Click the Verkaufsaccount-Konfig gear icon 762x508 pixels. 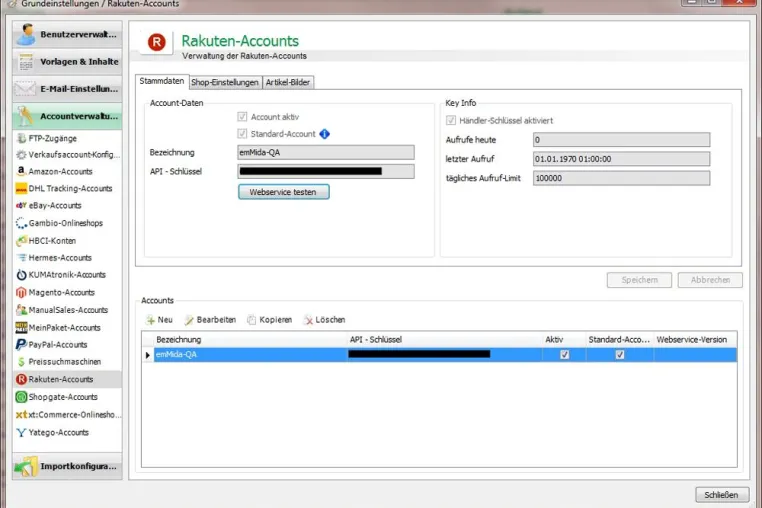tap(21, 155)
